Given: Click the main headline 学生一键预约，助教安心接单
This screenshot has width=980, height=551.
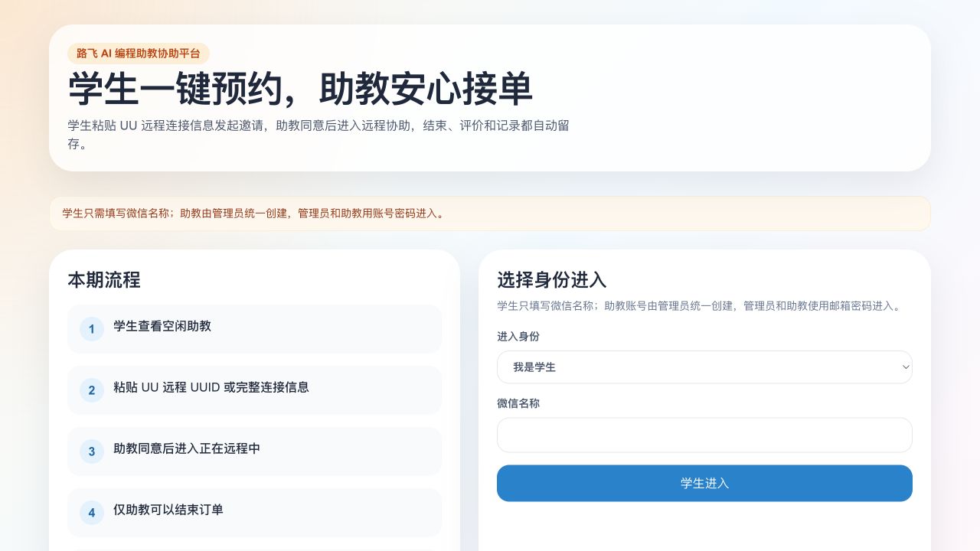Looking at the screenshot, I should click(300, 89).
